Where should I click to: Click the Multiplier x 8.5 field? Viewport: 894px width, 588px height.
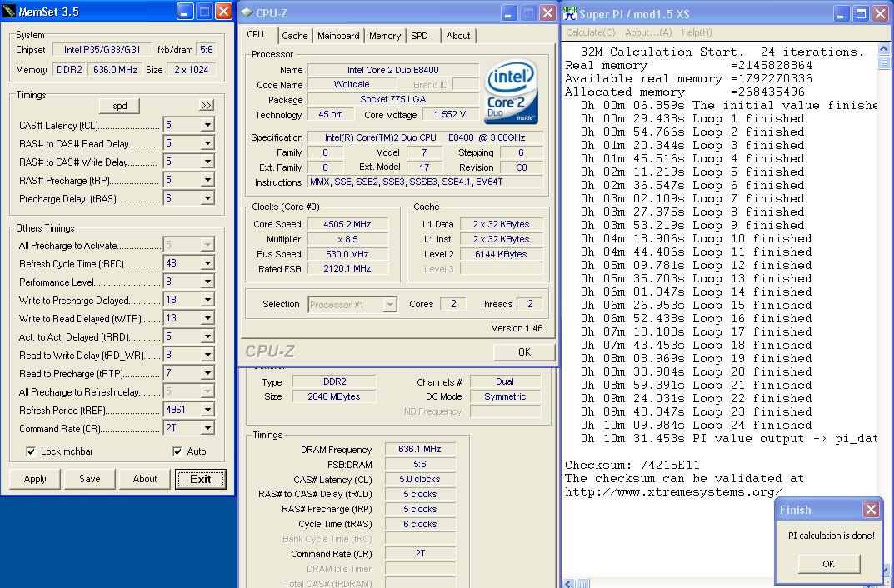click(347, 239)
